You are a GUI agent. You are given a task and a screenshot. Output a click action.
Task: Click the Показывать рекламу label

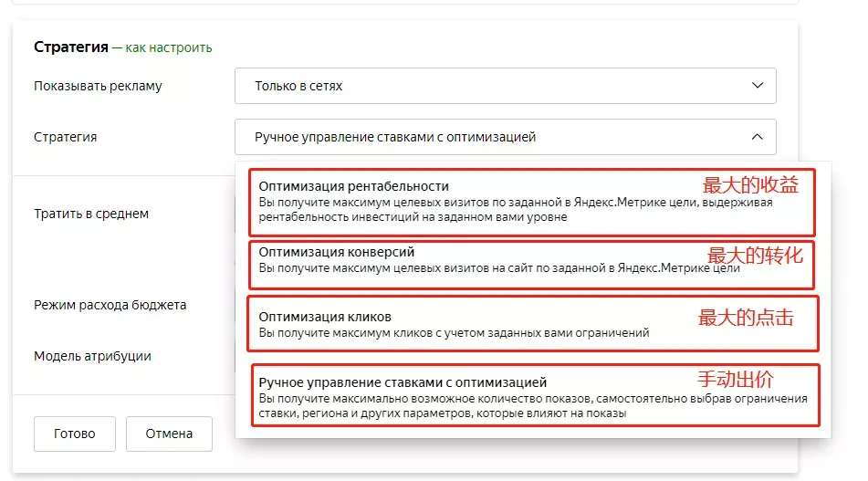[x=98, y=86]
